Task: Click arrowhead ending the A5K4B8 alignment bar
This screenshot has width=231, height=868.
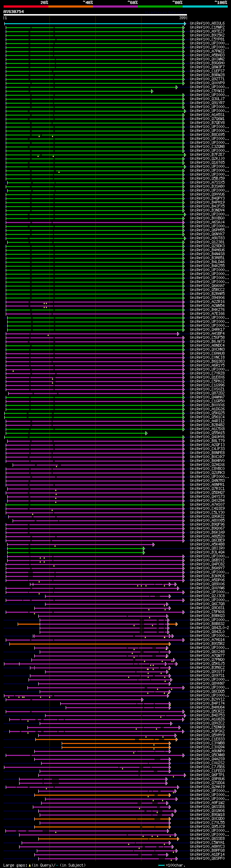Action: pos(154,544)
